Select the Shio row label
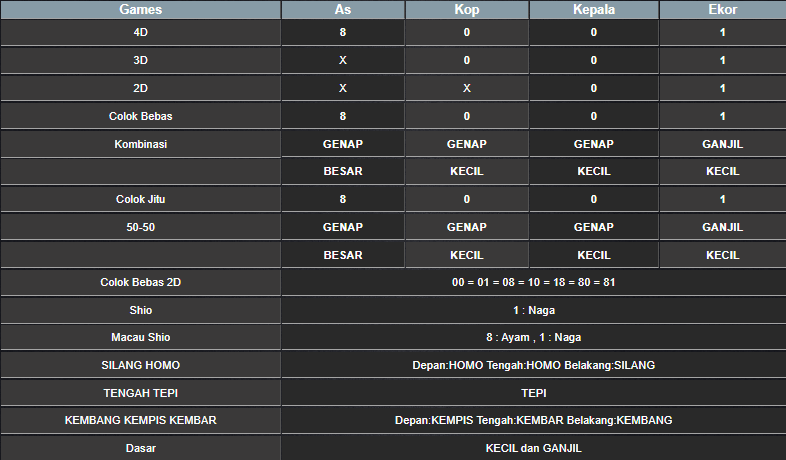The width and height of the screenshot is (786, 460). (x=140, y=310)
